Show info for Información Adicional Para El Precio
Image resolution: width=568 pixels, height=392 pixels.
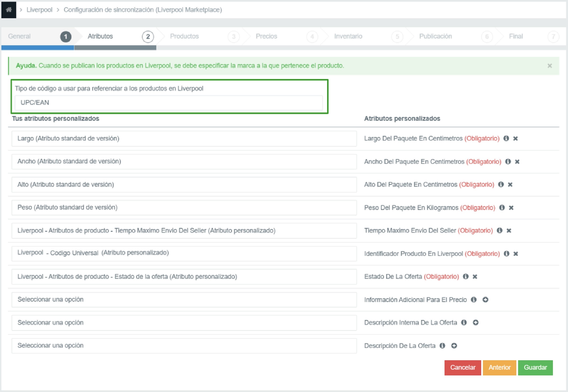tap(474, 300)
